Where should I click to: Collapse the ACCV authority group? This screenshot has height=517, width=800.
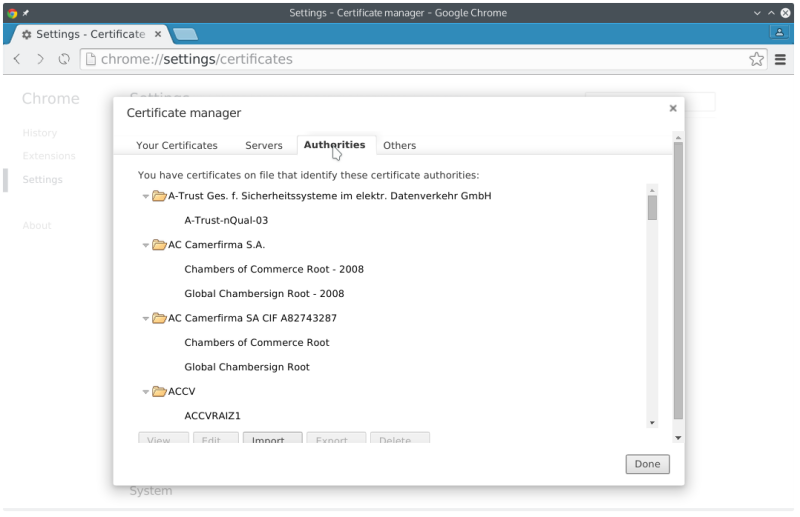[146, 392]
